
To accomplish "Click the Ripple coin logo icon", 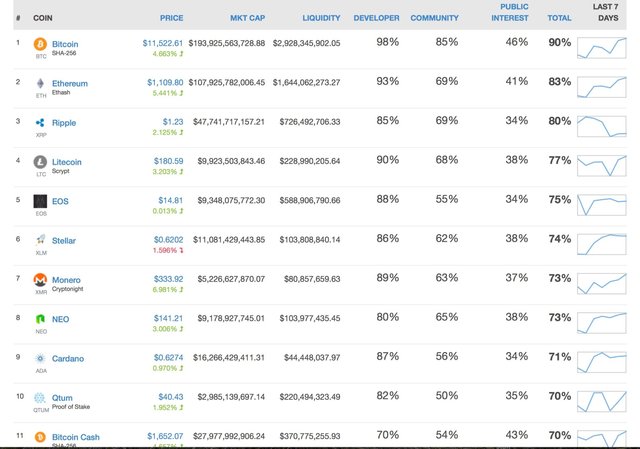I will pos(40,122).
